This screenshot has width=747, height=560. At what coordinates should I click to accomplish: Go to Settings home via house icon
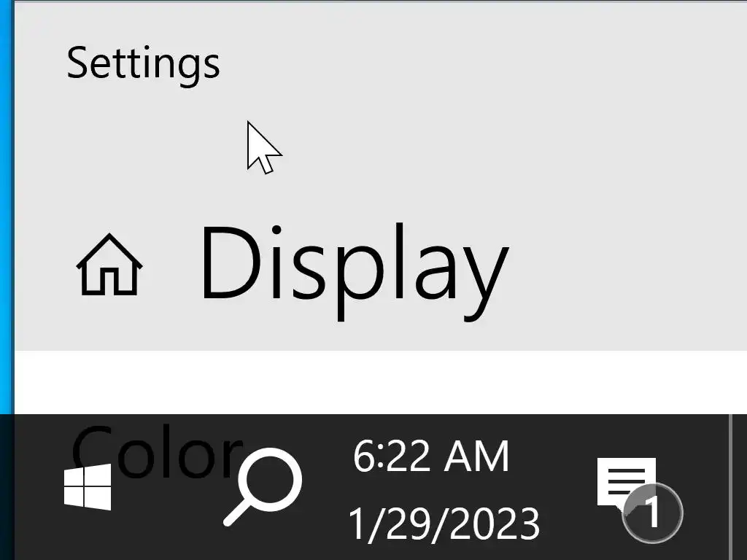pos(109,265)
